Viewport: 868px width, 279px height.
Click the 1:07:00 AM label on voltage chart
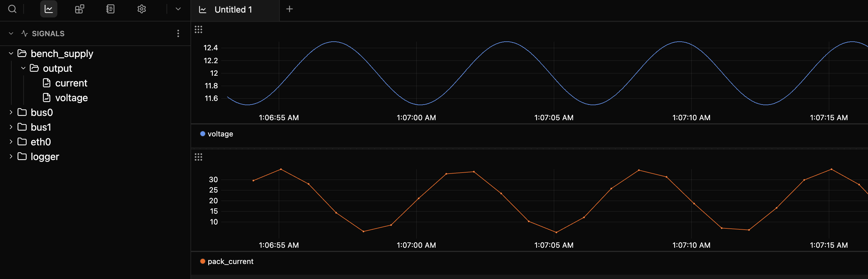pos(416,118)
